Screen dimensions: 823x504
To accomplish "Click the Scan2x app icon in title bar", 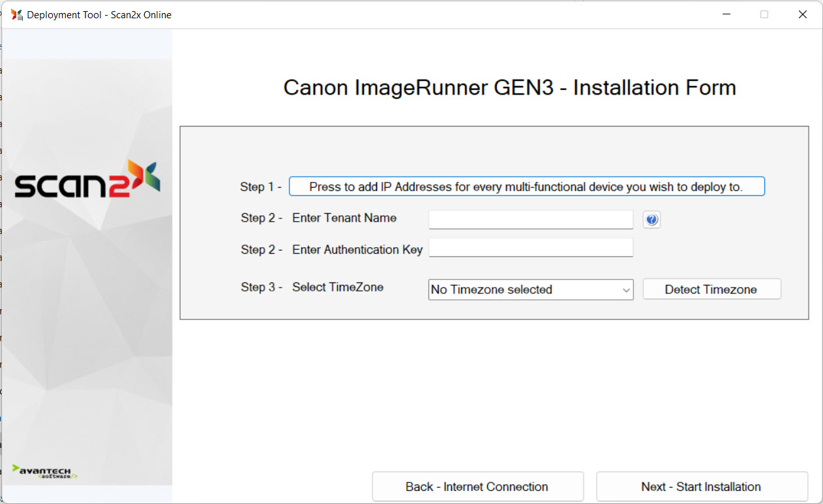I will coord(16,14).
